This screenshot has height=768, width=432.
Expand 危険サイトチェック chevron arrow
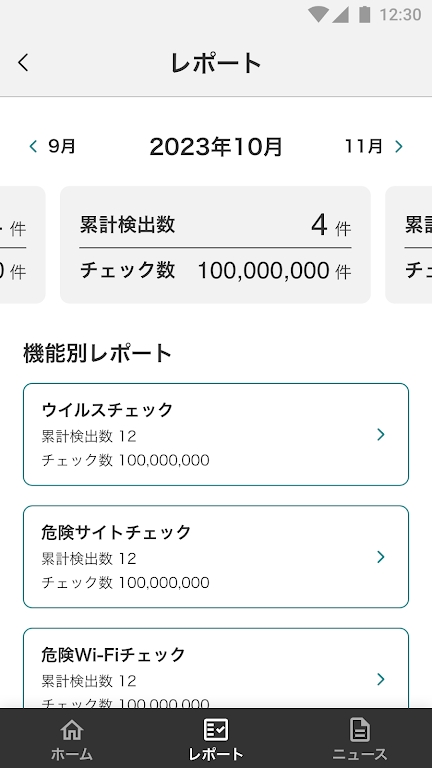[381, 556]
